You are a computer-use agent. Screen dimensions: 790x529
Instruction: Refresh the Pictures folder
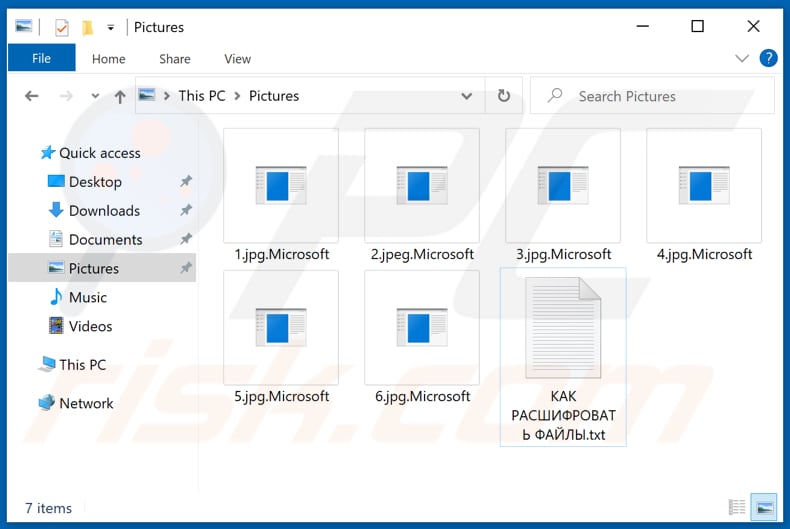click(503, 96)
